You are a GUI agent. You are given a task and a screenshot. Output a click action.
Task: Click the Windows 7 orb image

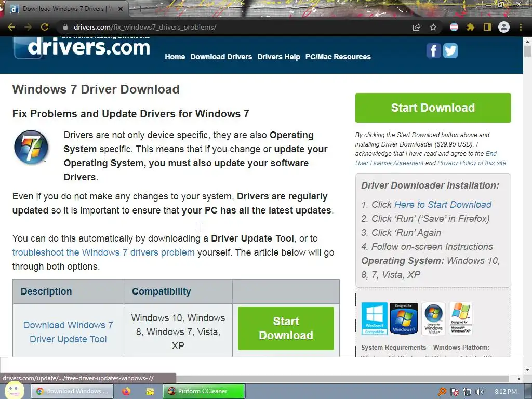pos(31,147)
